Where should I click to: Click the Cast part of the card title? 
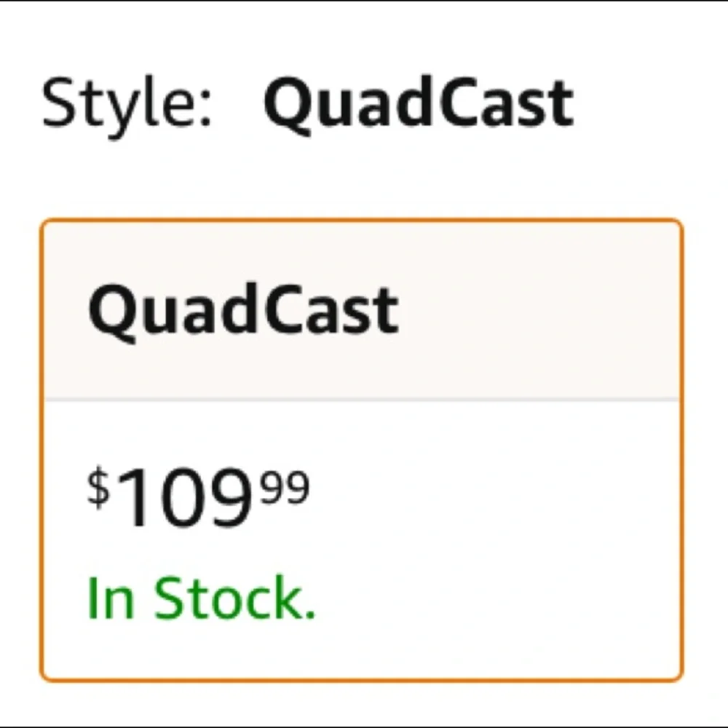pyautogui.click(x=331, y=310)
